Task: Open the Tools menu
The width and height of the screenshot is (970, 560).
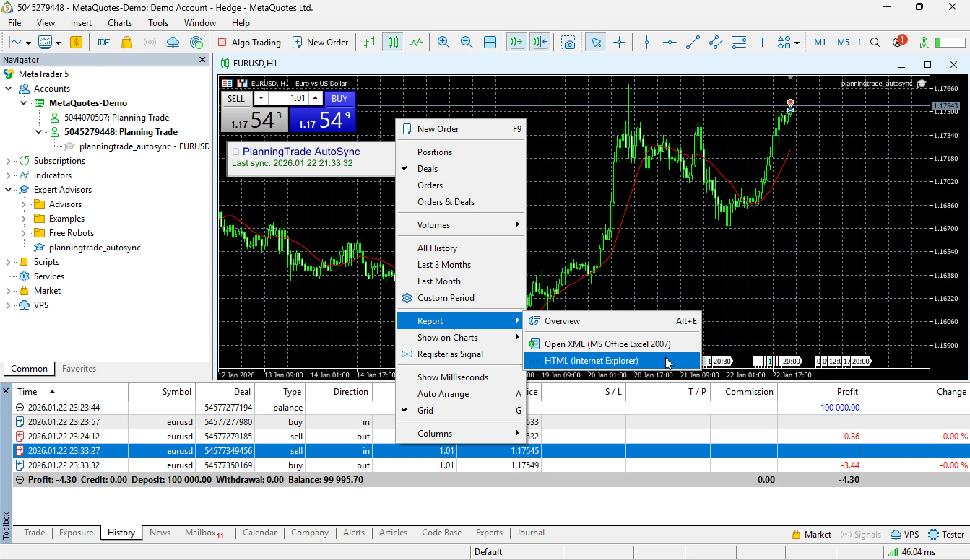Action: click(158, 23)
